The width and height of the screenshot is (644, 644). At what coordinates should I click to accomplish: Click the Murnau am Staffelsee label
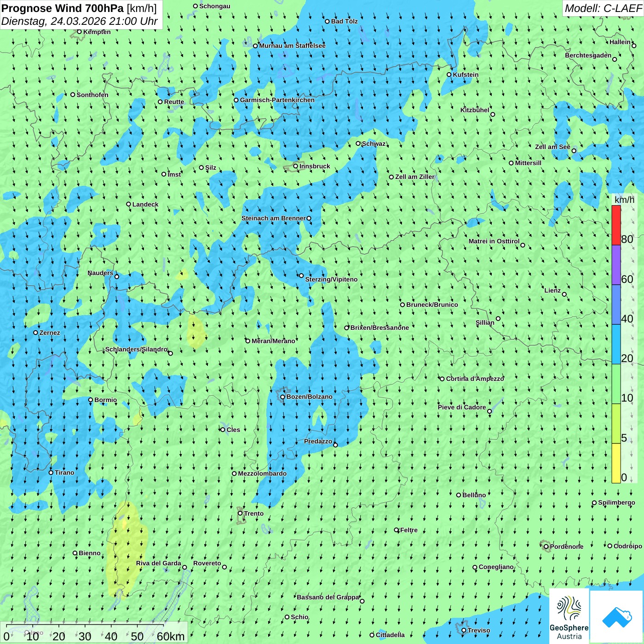pos(293,46)
